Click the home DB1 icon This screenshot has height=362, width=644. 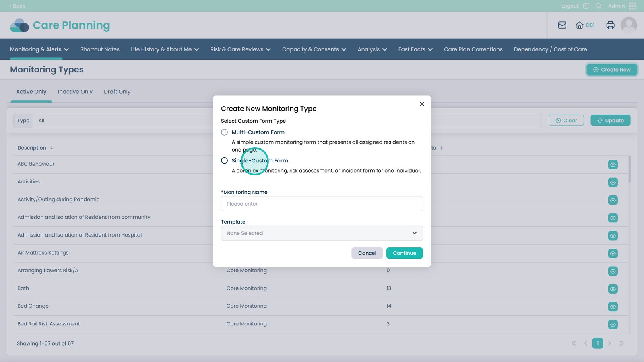(584, 25)
